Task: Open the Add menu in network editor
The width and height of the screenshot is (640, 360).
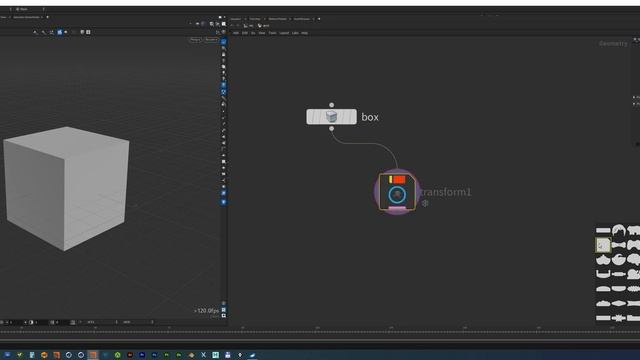Action: pos(236,33)
